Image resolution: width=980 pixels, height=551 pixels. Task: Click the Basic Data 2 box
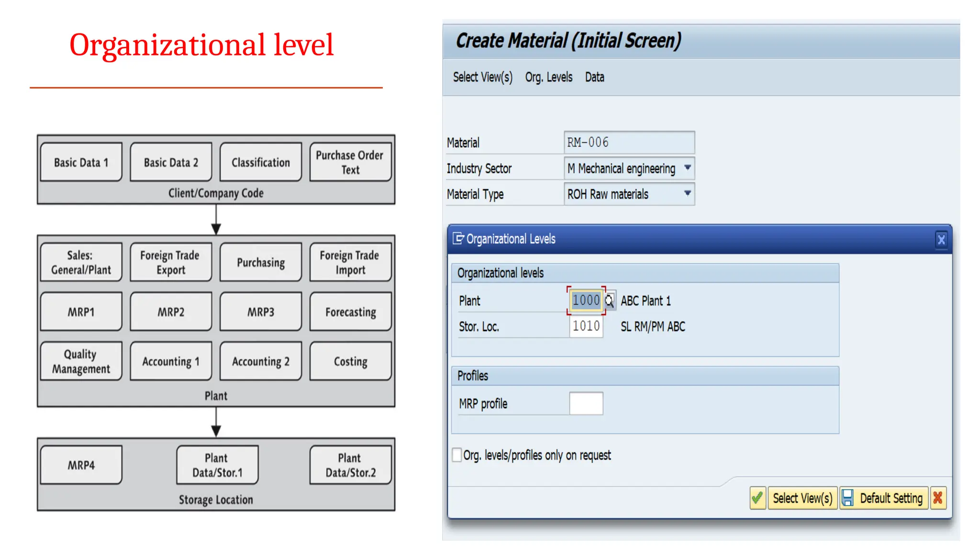(x=171, y=162)
